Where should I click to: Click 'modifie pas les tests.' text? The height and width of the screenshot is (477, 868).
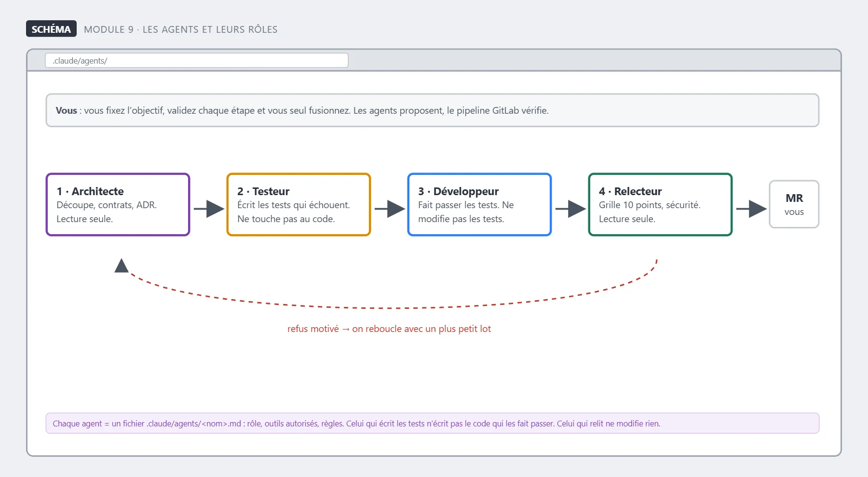click(x=461, y=219)
